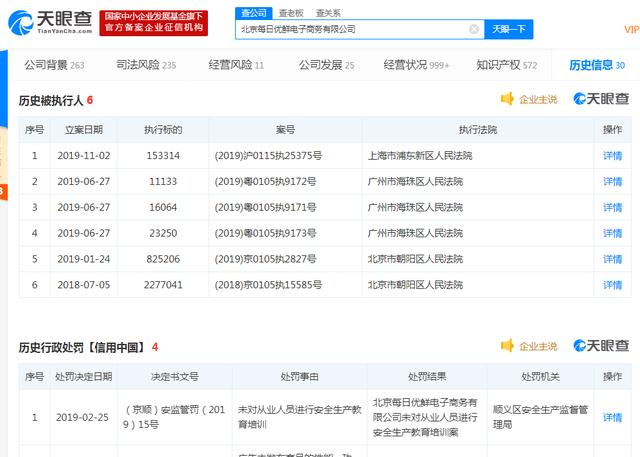Open the 司法风险 235 tab
640x457 pixels.
(146, 65)
